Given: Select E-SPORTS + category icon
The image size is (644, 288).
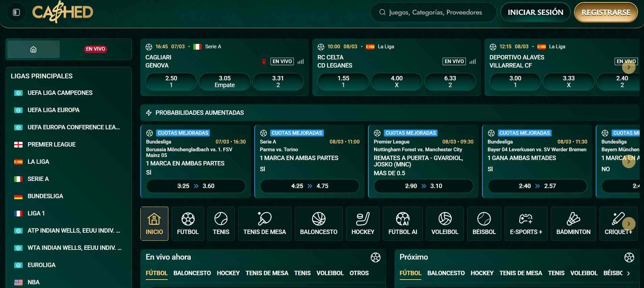Looking at the screenshot, I should coord(526,224).
